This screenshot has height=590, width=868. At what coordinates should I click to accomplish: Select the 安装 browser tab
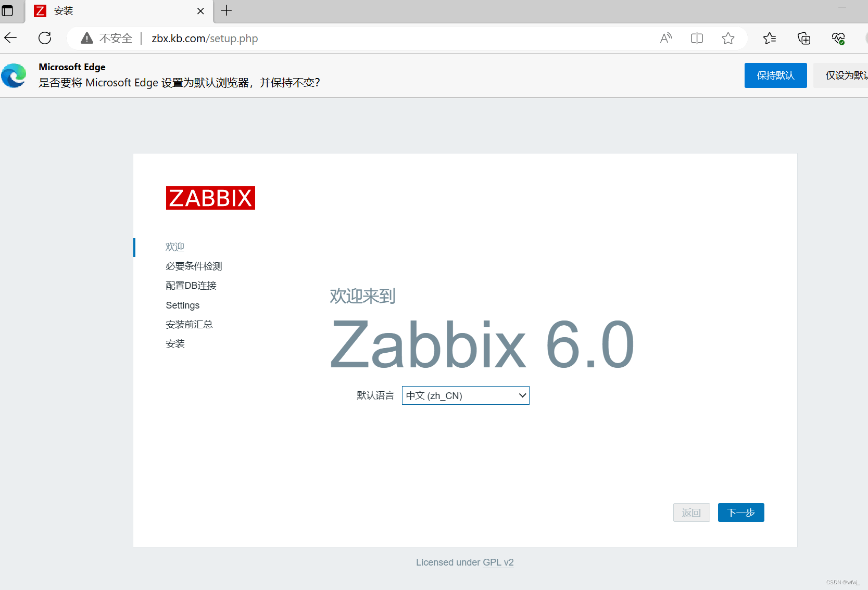pos(119,11)
